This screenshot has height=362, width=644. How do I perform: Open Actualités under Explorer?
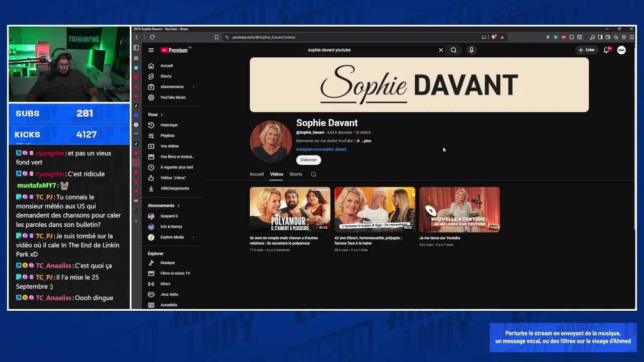[173, 305]
